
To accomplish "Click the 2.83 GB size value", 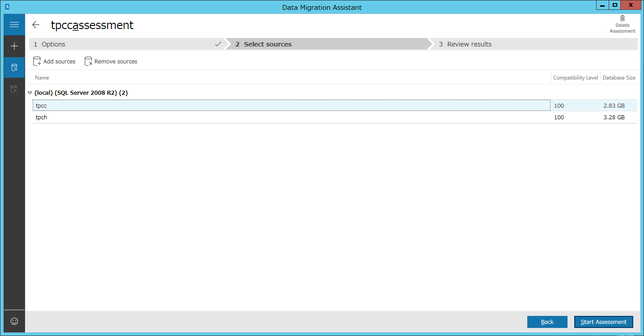I will (614, 106).
